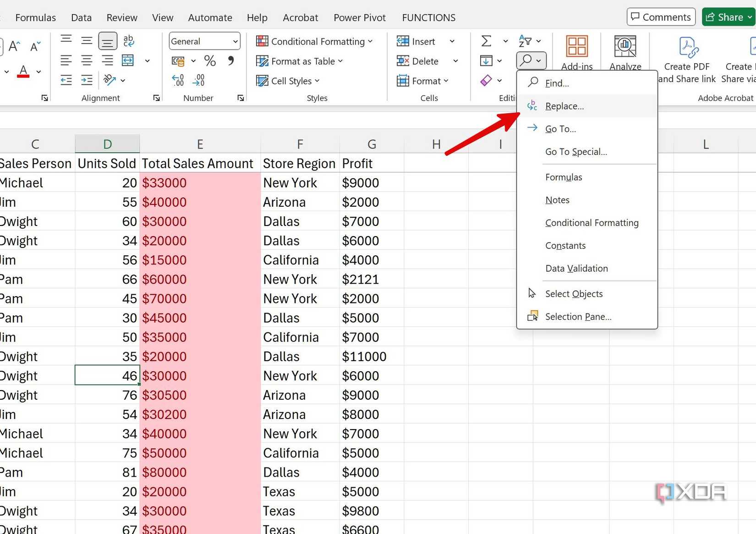Click the Increase Decimal icon
The height and width of the screenshot is (534, 756).
178,80
